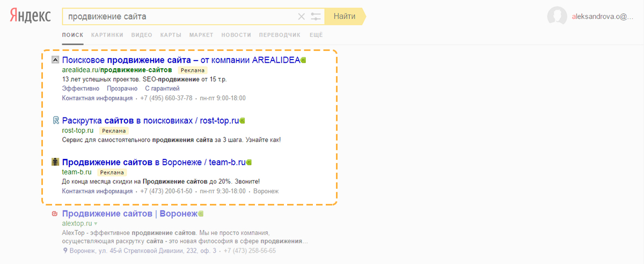
Task: Click phone number +7 (495) 660-37-78
Action: pyautogui.click(x=166, y=98)
